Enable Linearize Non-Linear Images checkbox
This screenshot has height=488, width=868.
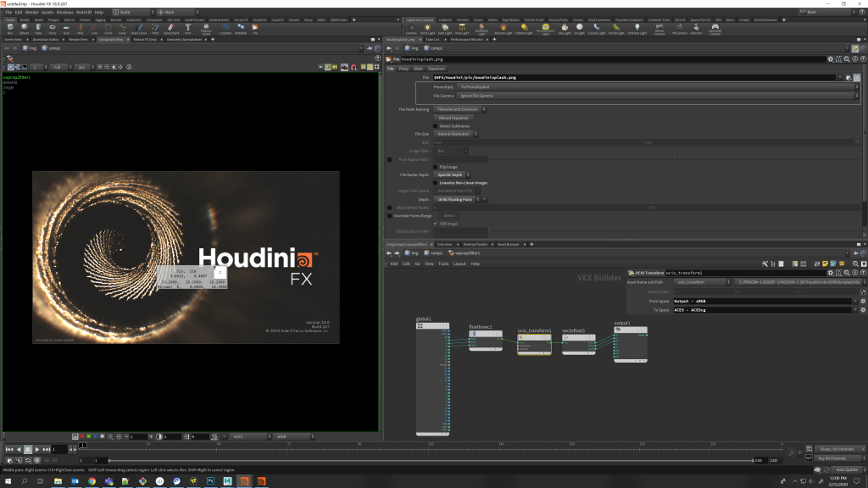pos(436,183)
